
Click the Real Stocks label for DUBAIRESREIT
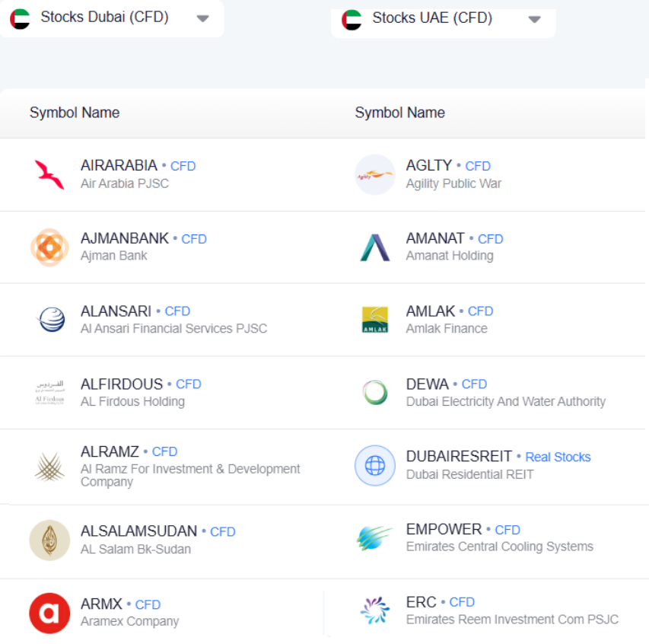tap(558, 457)
